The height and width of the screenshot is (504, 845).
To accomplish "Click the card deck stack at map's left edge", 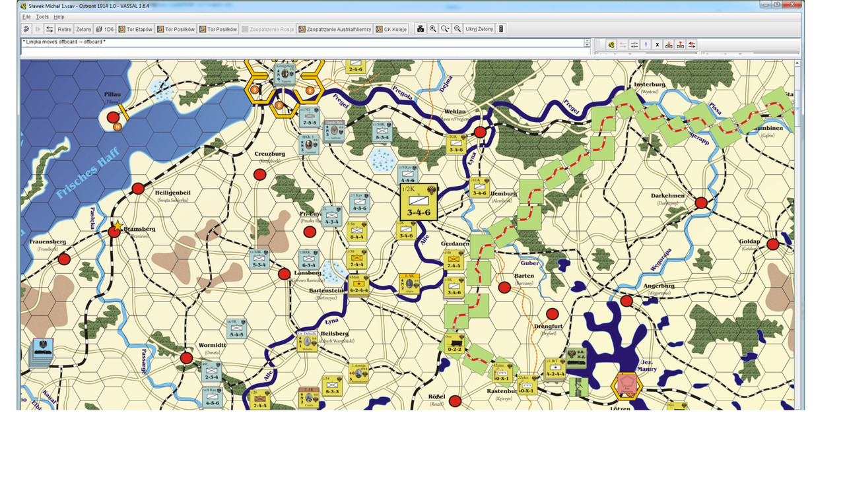I will click(43, 352).
